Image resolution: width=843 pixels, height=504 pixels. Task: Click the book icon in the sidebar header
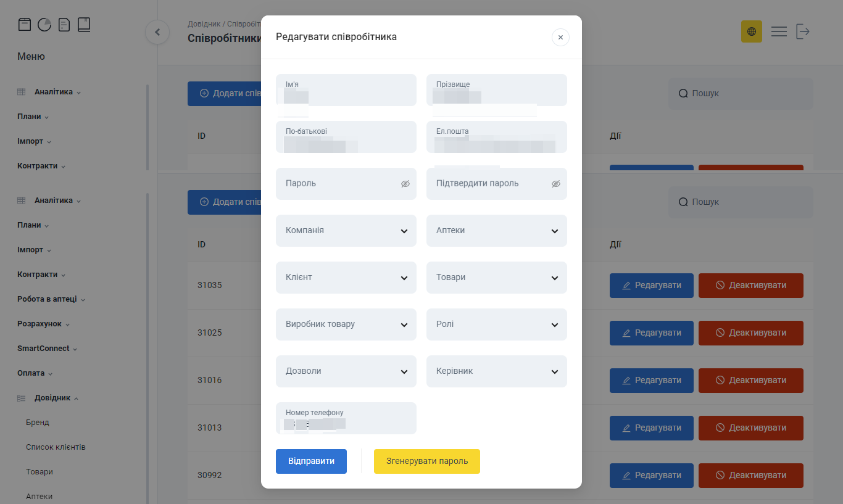point(83,24)
